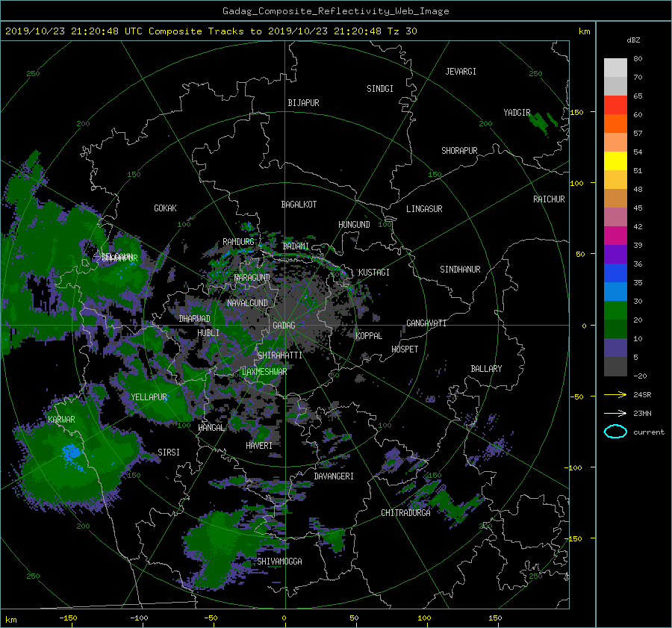The width and height of the screenshot is (672, 628).
Task: Select the blue 35 dBZ color swatch
Action: (x=615, y=273)
